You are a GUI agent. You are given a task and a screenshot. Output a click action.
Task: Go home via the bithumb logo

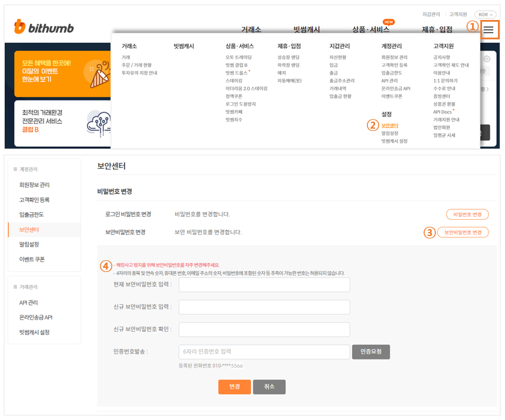click(44, 27)
